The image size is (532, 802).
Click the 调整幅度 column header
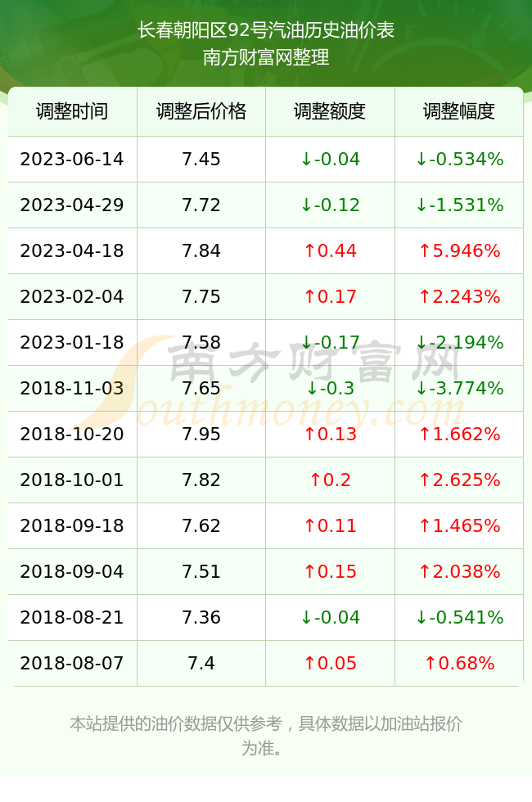click(x=459, y=111)
